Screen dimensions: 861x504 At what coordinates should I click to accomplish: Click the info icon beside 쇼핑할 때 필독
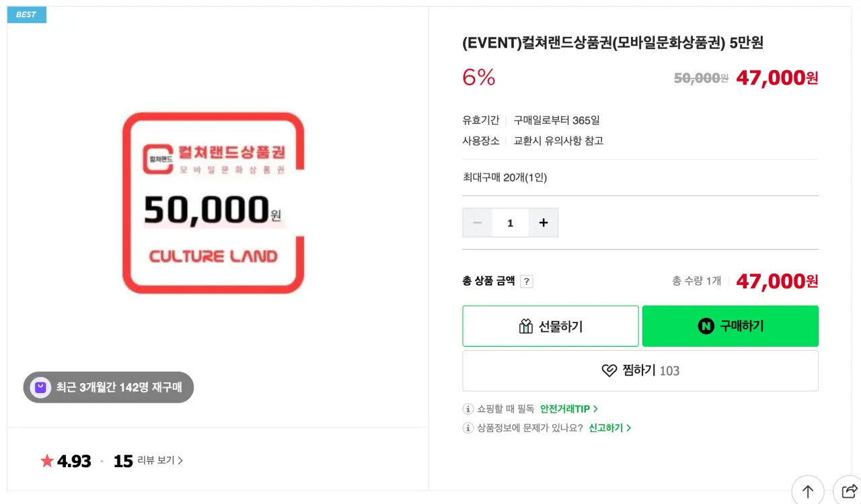[468, 409]
